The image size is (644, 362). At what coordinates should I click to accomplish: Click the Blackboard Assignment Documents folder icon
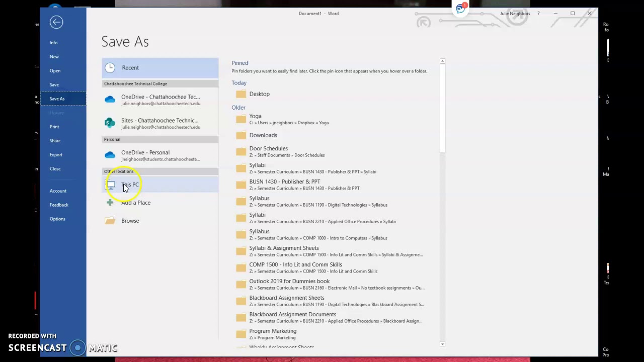click(241, 318)
